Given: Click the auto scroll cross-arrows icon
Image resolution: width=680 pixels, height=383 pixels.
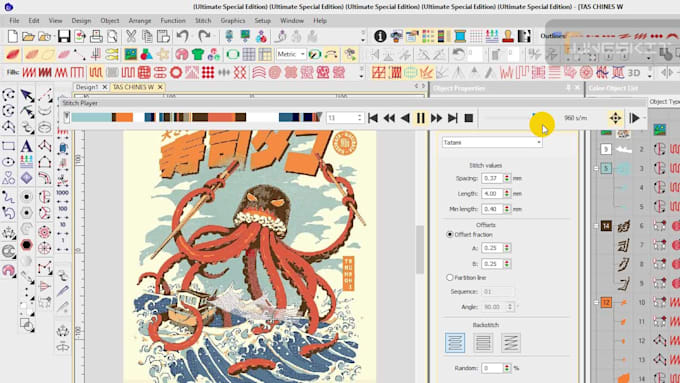Looking at the screenshot, I should click(615, 118).
